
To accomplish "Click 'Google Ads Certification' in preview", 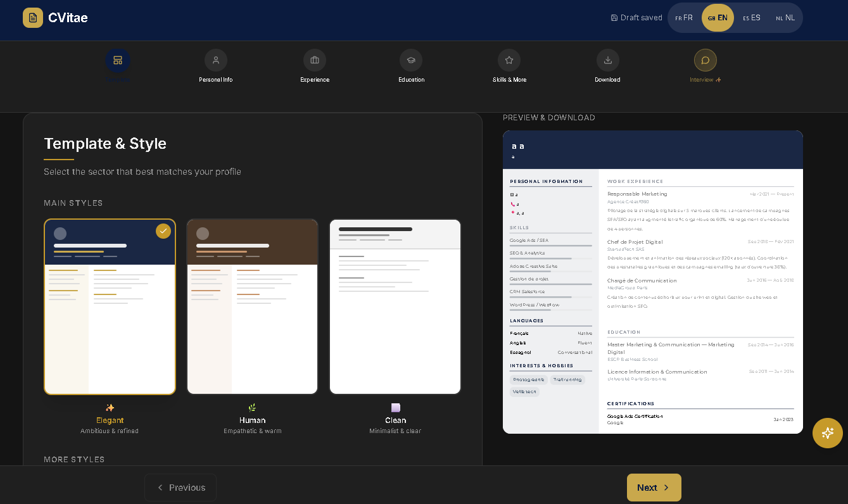I will point(635,416).
